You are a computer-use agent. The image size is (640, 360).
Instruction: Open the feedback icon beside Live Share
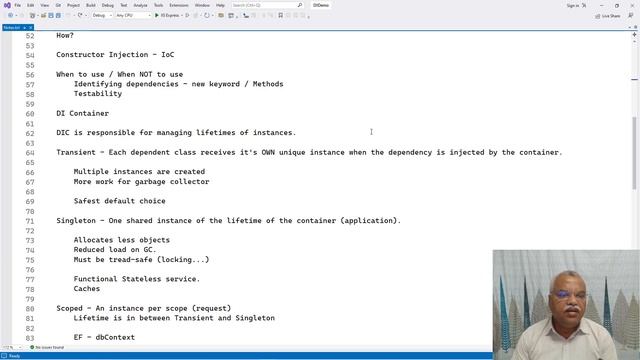coord(630,16)
